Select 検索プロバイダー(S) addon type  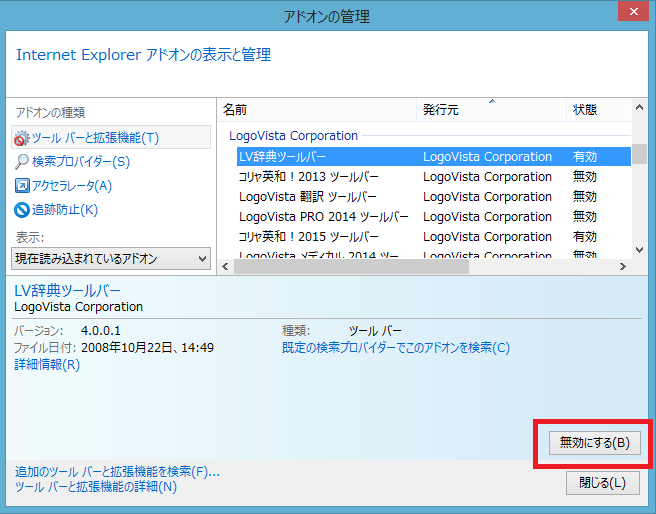pos(81,162)
